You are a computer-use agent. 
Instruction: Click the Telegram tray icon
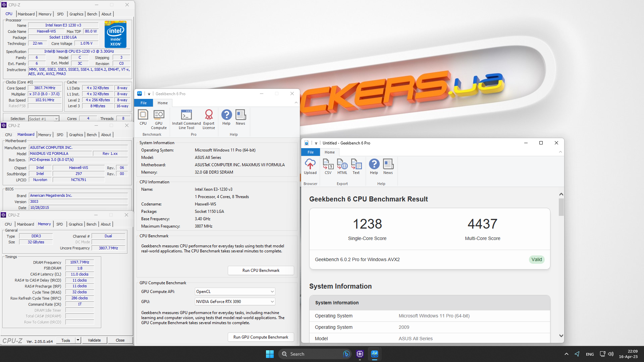click(x=577, y=354)
